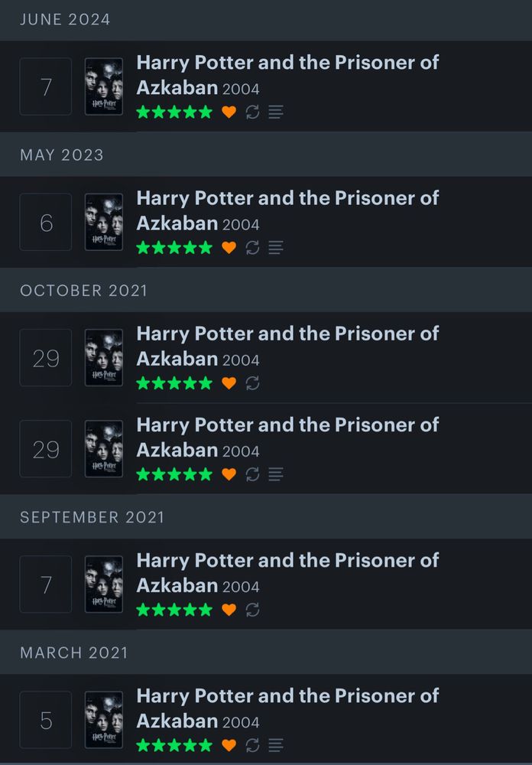
Task: Open the film title link under May 2023
Action: [287, 211]
